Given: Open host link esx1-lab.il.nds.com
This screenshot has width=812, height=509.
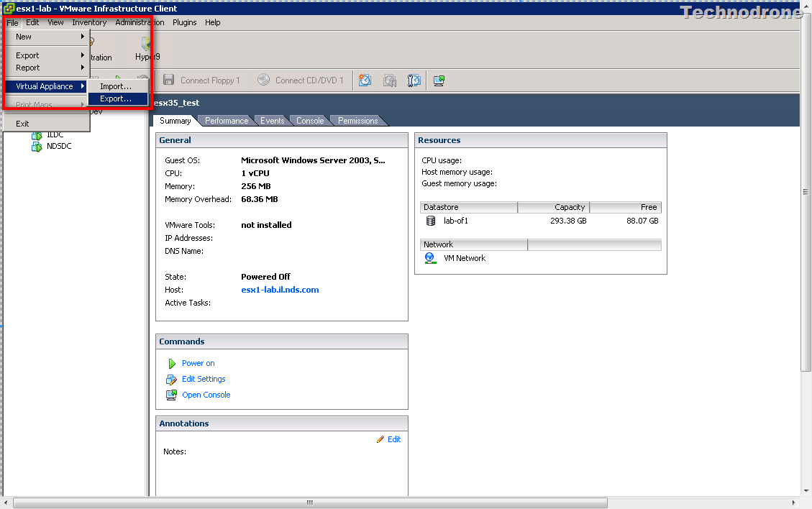Looking at the screenshot, I should point(280,290).
